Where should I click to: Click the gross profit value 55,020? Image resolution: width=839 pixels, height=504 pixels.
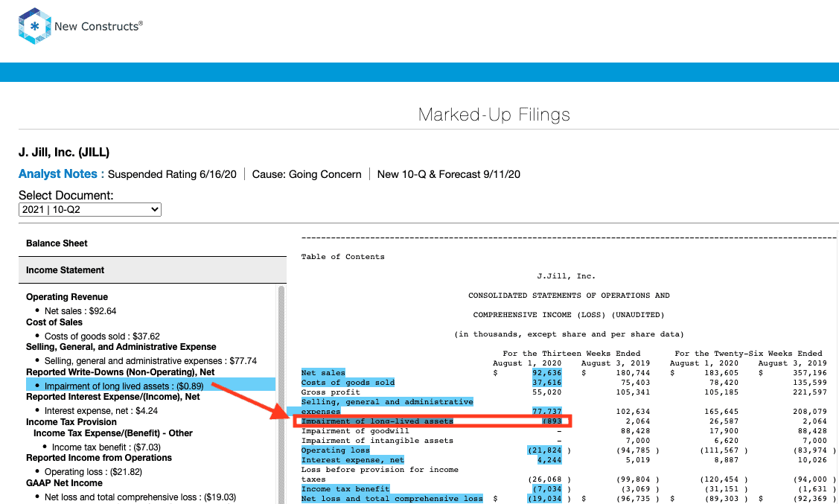(x=547, y=392)
